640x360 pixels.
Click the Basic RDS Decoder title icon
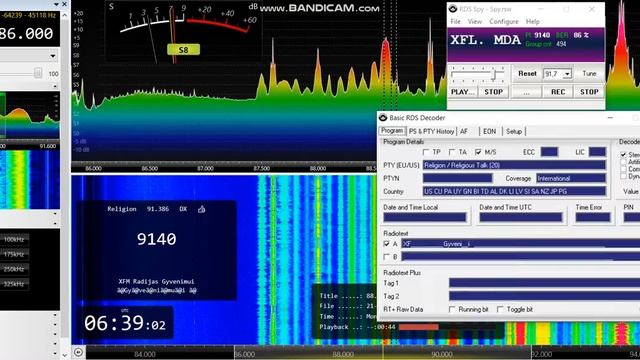pos(382,118)
